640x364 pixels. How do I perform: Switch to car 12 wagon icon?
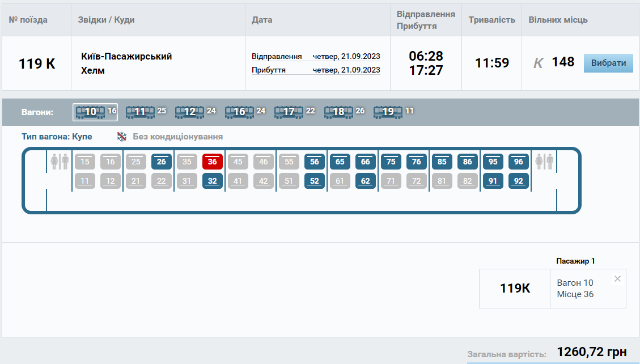point(189,112)
